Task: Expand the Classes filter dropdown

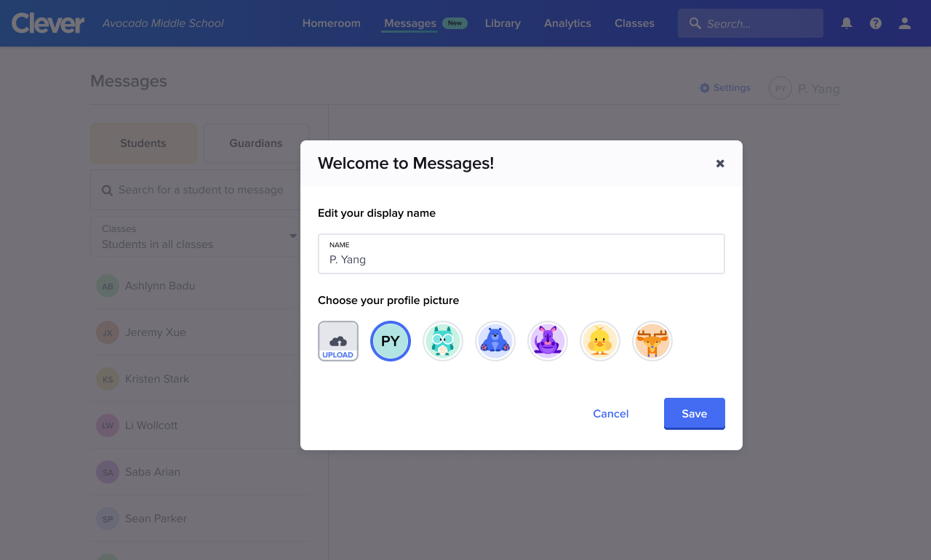Action: click(x=293, y=236)
